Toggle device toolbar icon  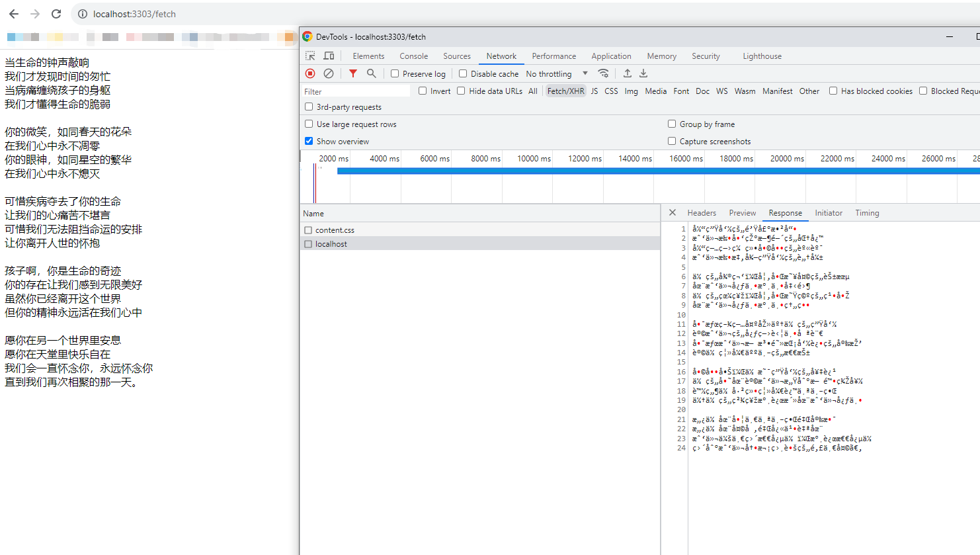pos(329,56)
